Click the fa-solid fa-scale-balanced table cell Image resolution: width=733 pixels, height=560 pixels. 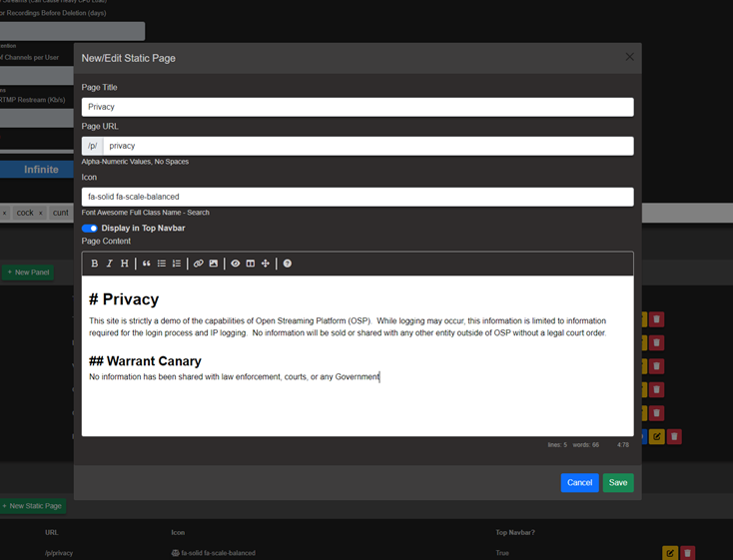213,553
